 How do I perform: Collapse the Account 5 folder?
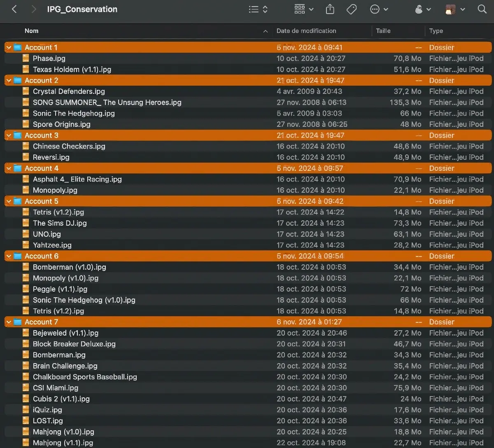pos(9,201)
